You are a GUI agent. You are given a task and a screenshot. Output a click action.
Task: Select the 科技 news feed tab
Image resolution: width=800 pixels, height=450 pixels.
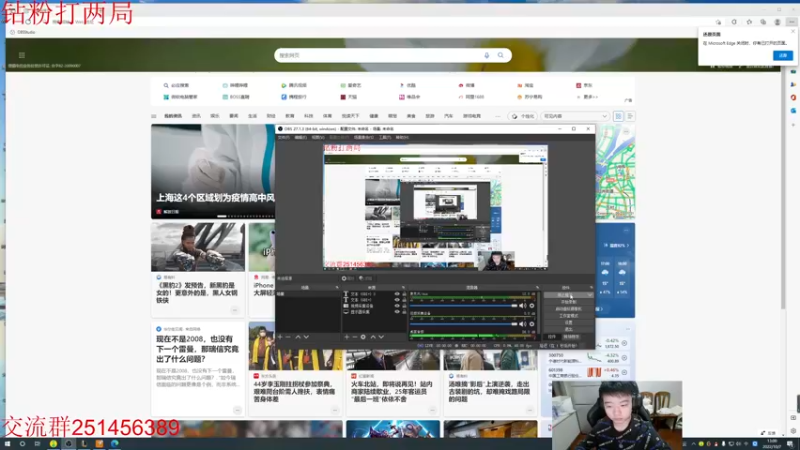[309, 116]
